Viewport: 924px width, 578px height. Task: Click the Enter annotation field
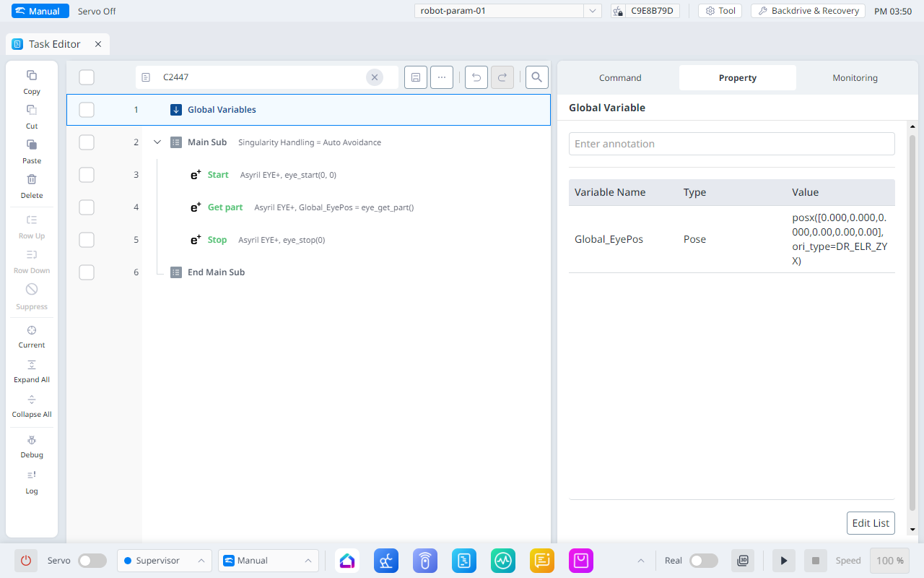[732, 144]
